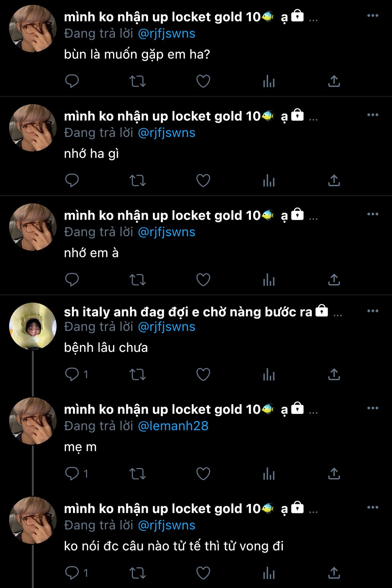392x588 pixels.
Task: Open the doughnut-face profile avatar
Action: click(x=33, y=326)
